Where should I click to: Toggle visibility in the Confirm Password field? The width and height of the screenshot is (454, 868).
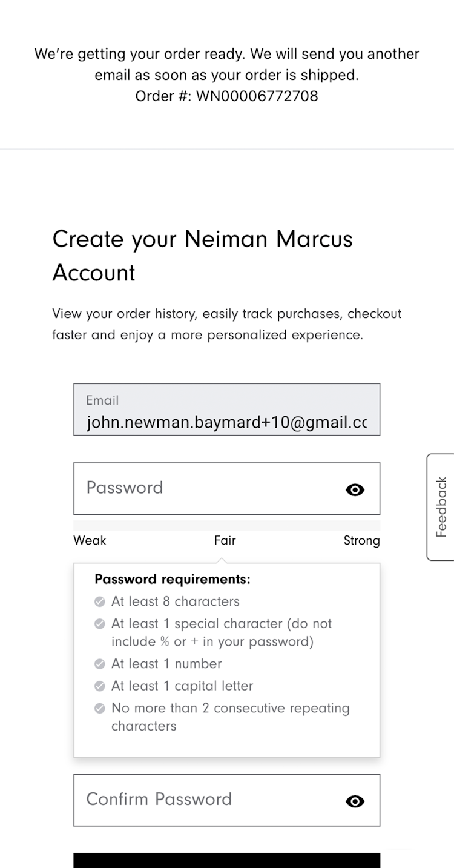click(355, 801)
